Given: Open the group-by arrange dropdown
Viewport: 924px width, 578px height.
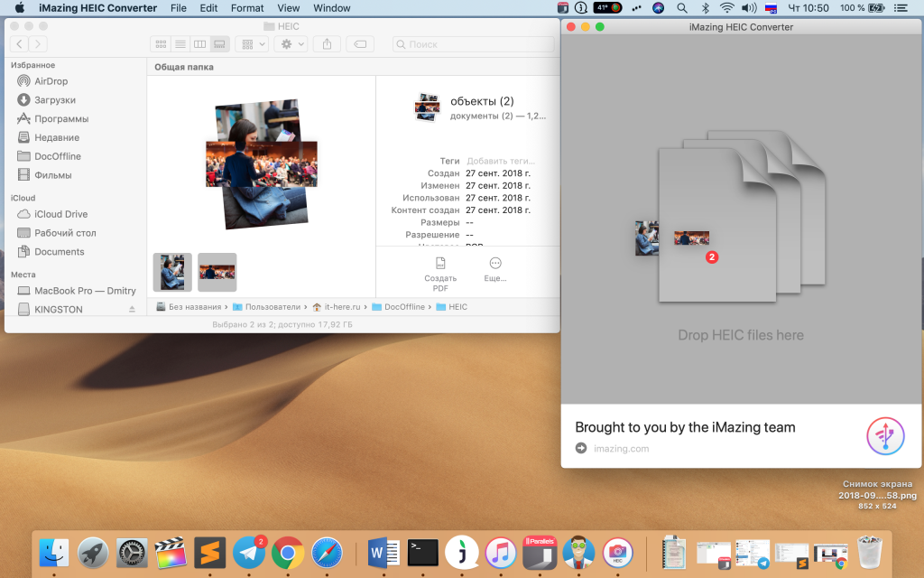Looking at the screenshot, I should pyautogui.click(x=251, y=44).
